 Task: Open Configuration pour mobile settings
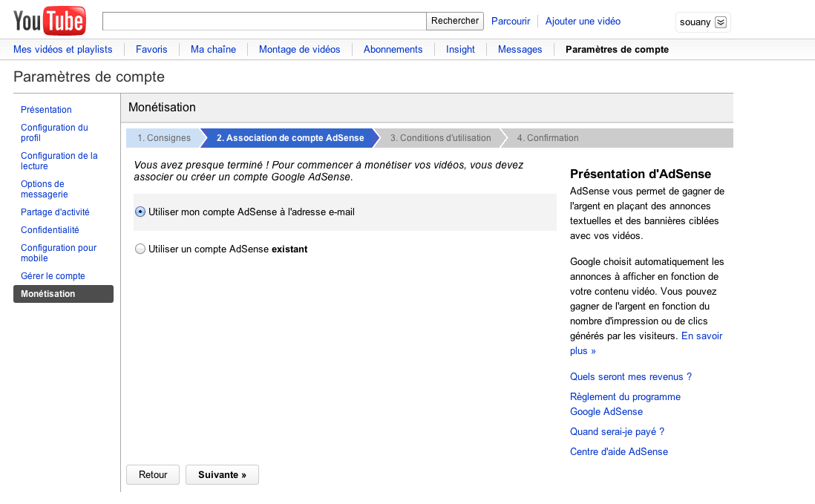coord(59,252)
